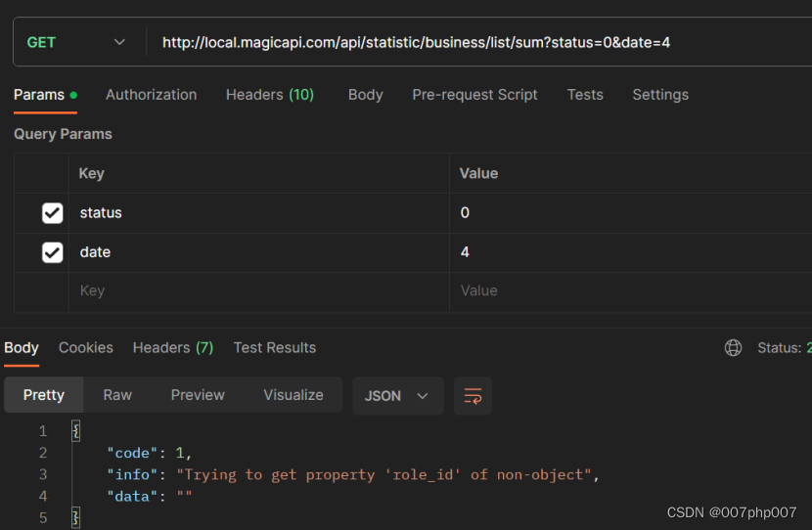The height and width of the screenshot is (530, 812).
Task: Toggle the line wrap icon
Action: [x=473, y=396]
